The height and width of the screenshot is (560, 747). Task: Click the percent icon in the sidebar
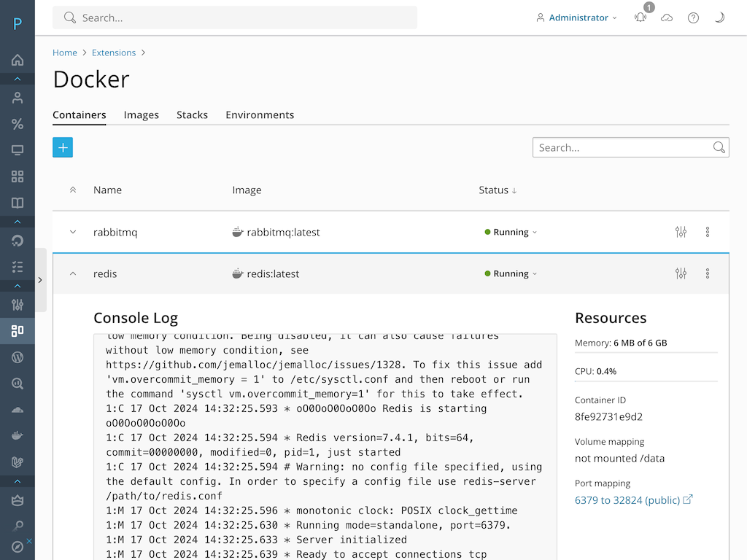click(17, 124)
